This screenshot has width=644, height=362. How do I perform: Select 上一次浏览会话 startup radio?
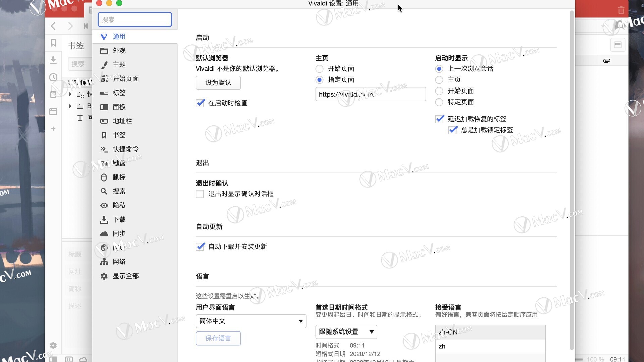click(439, 69)
